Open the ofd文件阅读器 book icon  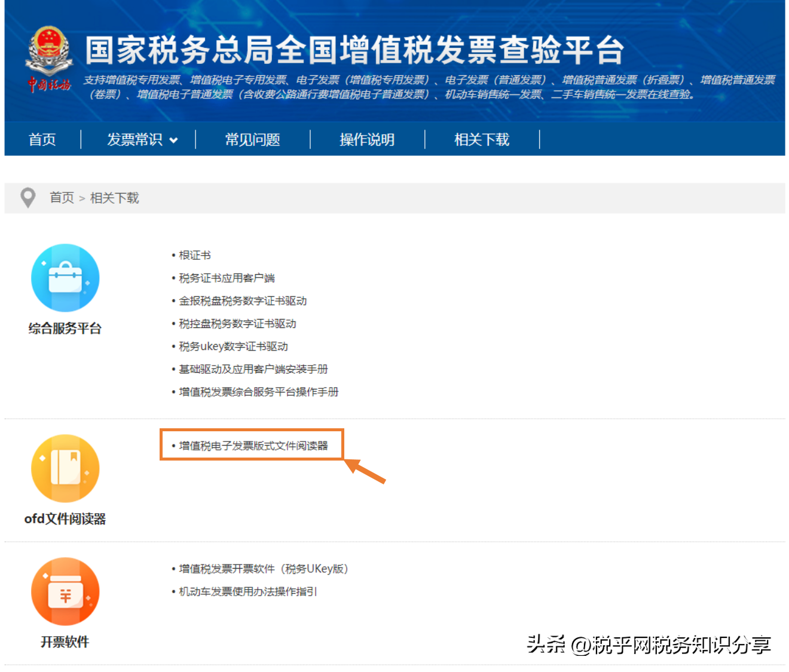pos(65,468)
